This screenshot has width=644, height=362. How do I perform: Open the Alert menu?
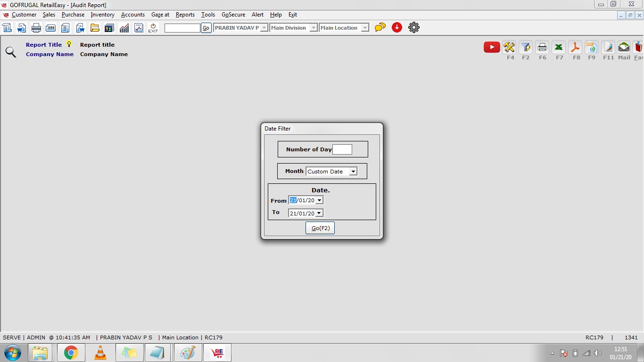[x=258, y=15]
